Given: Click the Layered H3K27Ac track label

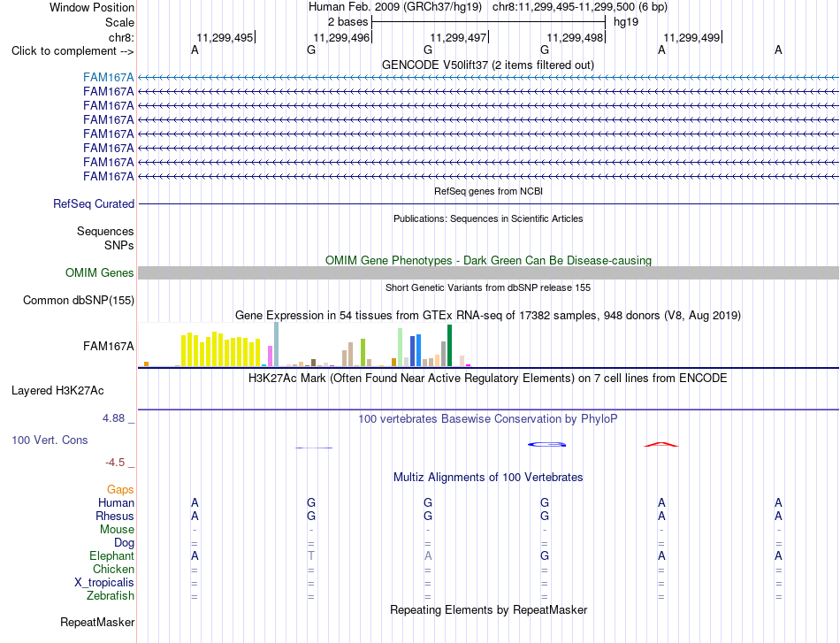Looking at the screenshot, I should 57,391.
